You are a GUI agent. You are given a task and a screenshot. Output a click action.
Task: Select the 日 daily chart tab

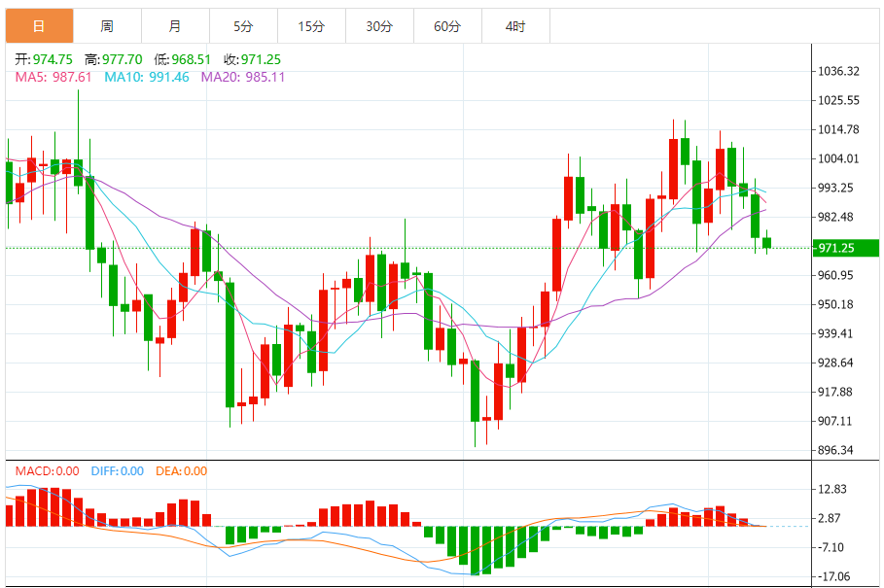coord(40,26)
